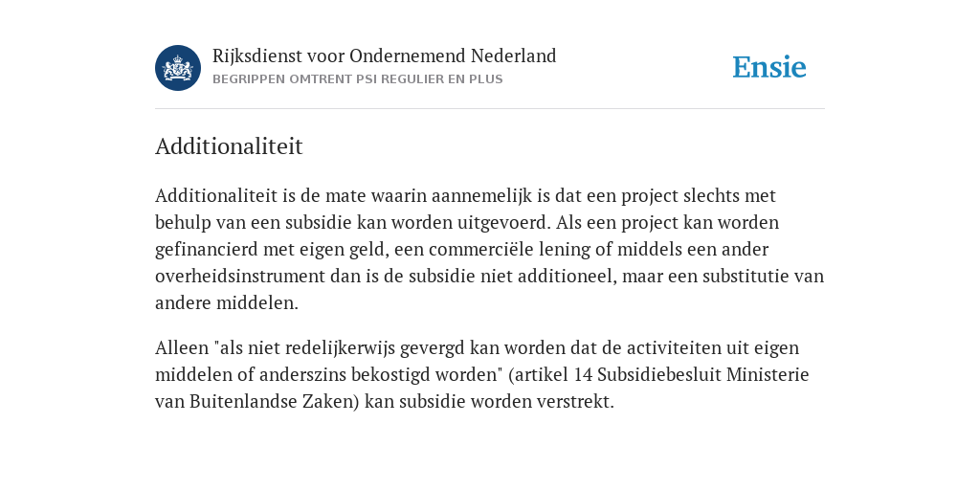The width and height of the screenshot is (980, 490).
Task: Click the Rijksdienst coat of arms logo
Action: 178,68
